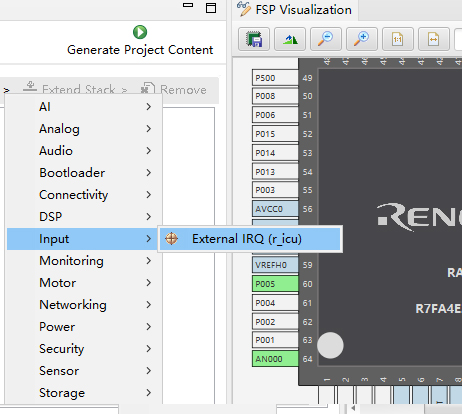Zoom out the FSP Visualization view
Screen dimensions: 462x414
pyautogui.click(x=326, y=39)
